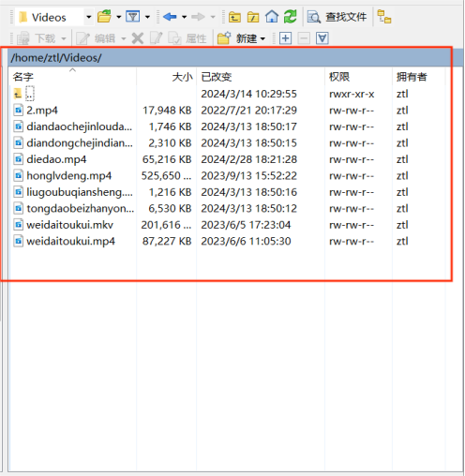Image resolution: width=465 pixels, height=476 pixels.
Task: Click the plus select-files icon
Action: click(x=285, y=38)
